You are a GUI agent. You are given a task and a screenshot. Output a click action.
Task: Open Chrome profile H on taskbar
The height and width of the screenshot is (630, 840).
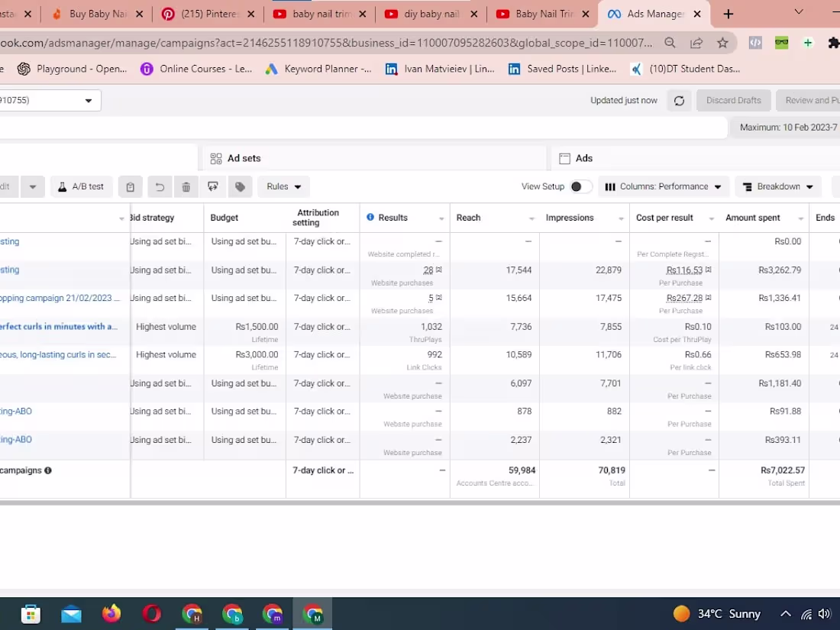(x=192, y=614)
